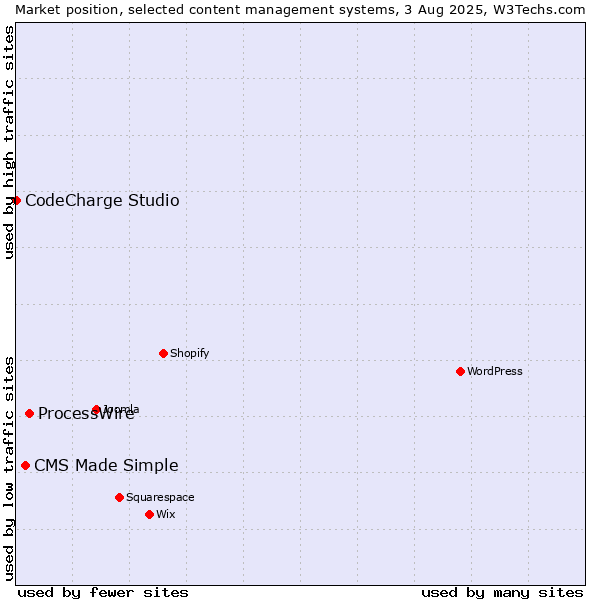Click 'used by fewer sites' axis label

[x=103, y=593]
